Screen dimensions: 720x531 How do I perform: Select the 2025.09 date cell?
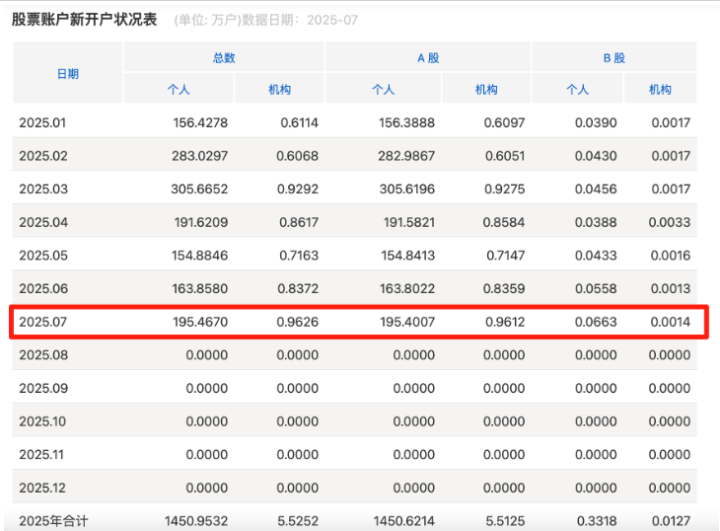pos(43,388)
